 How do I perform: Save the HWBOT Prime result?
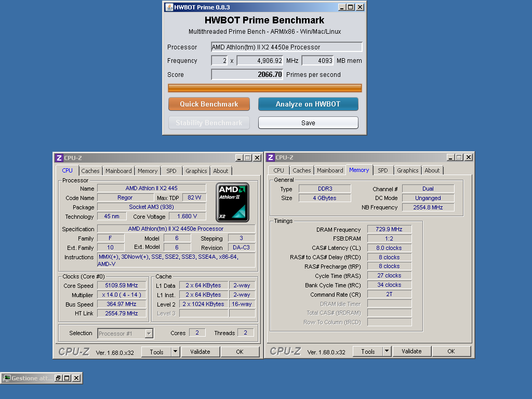[308, 123]
